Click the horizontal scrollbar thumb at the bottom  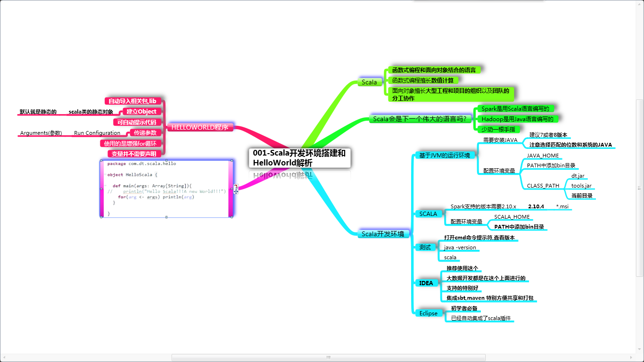pos(328,357)
